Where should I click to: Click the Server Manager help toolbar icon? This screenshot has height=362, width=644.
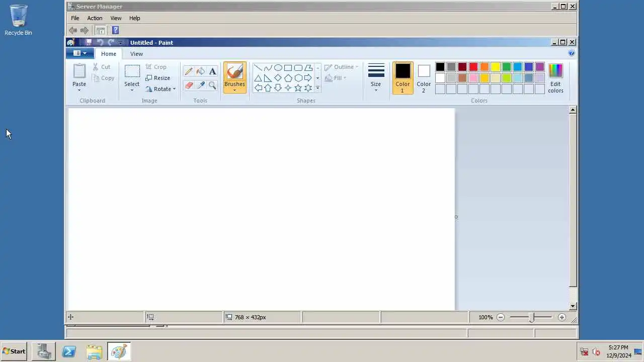pyautogui.click(x=115, y=30)
